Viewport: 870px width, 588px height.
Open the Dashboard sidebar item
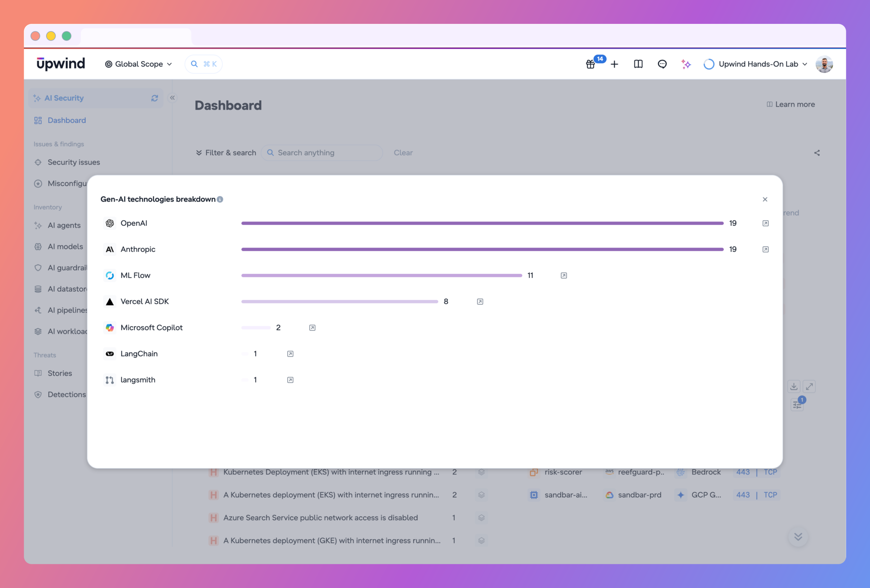click(67, 120)
